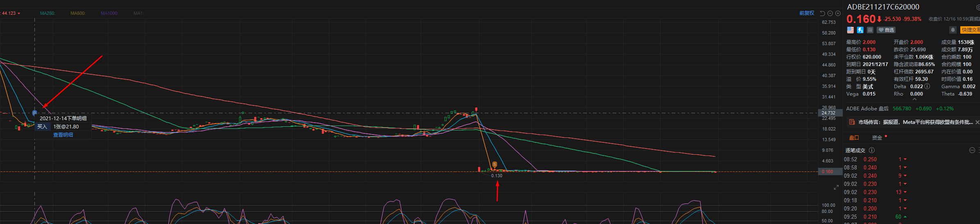This screenshot has width=980, height=224.
Task: Click the 到期日 2021/12/17 value
Action: coord(875,64)
